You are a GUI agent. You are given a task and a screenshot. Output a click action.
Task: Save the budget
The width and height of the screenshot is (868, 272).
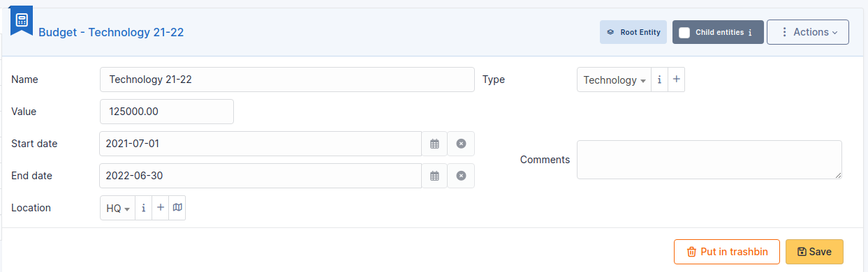coord(814,252)
